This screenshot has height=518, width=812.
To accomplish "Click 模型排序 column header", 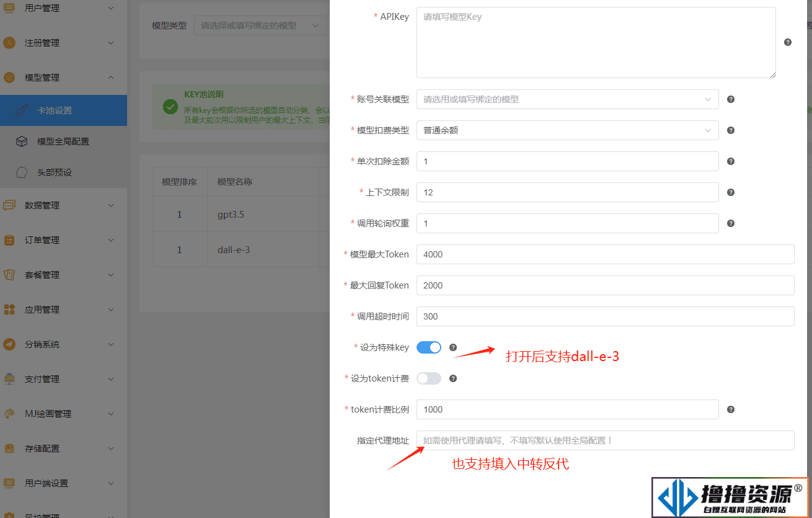I will pyautogui.click(x=179, y=182).
